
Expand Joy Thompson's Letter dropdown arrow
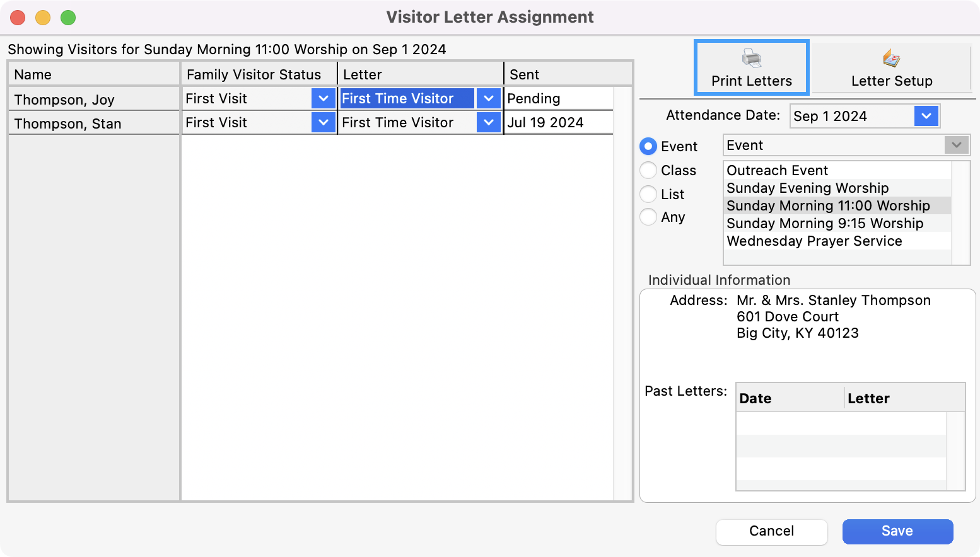point(488,98)
